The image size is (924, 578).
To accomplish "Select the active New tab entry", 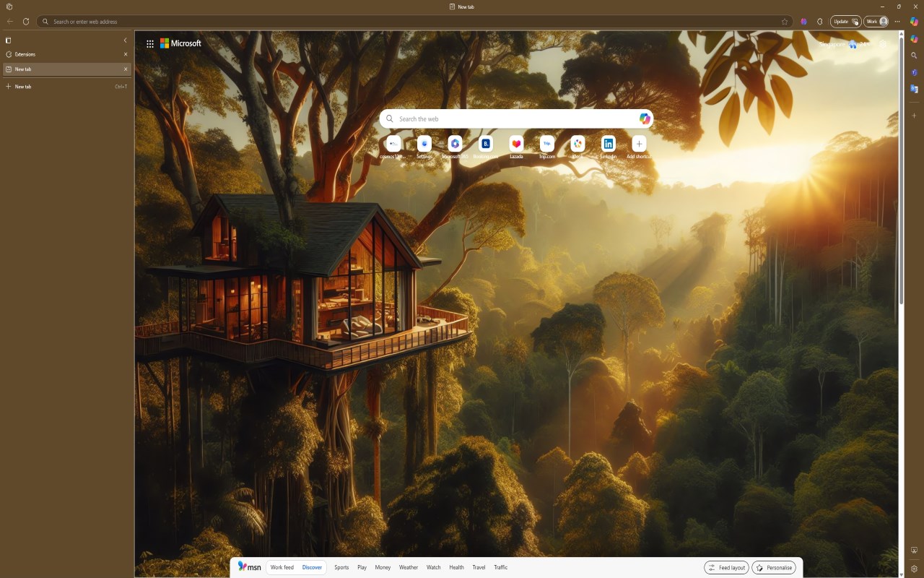I will (x=66, y=69).
